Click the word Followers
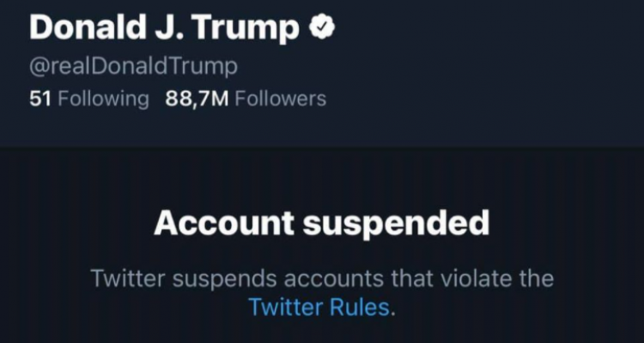Image resolution: width=644 pixels, height=343 pixels. coord(280,99)
